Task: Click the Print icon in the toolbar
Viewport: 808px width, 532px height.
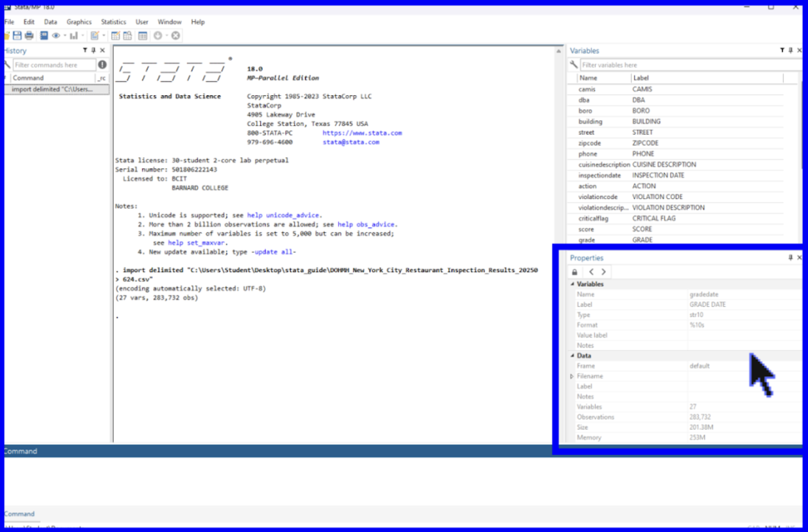Action: point(29,36)
